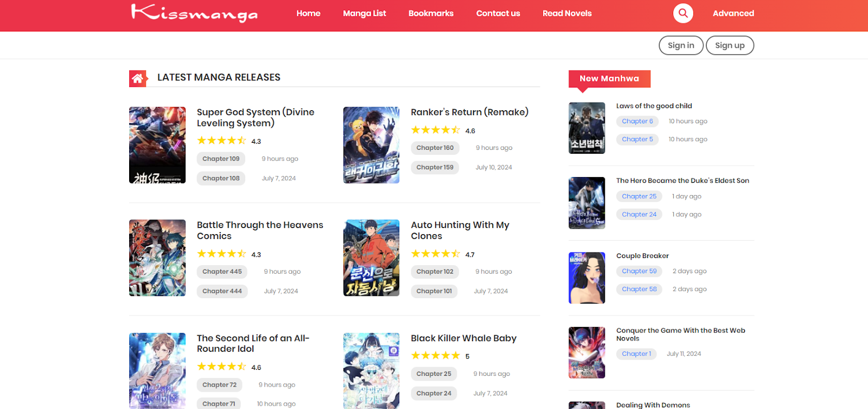The width and height of the screenshot is (868, 409).
Task: Go to Bookmarks in the navigation
Action: (x=431, y=13)
